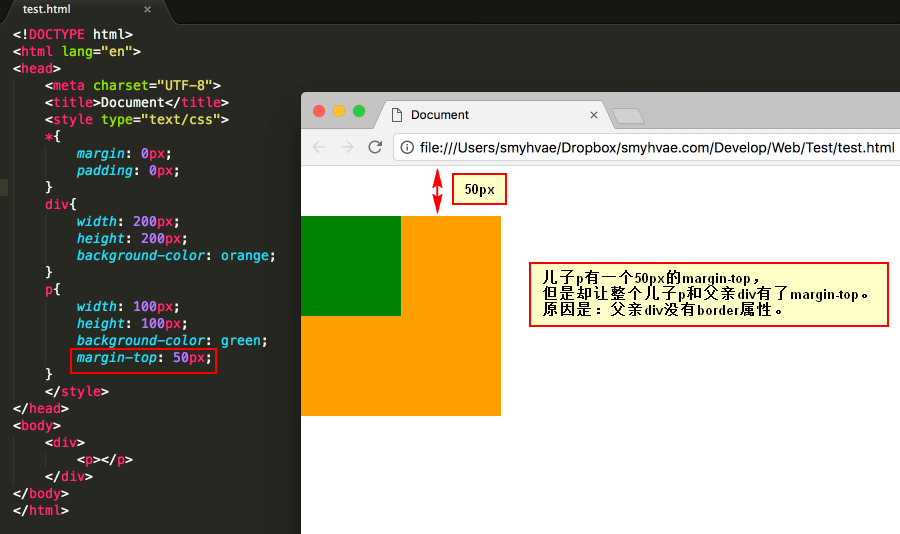900x534 pixels.
Task: Close the test.html editor tab
Action: (148, 9)
